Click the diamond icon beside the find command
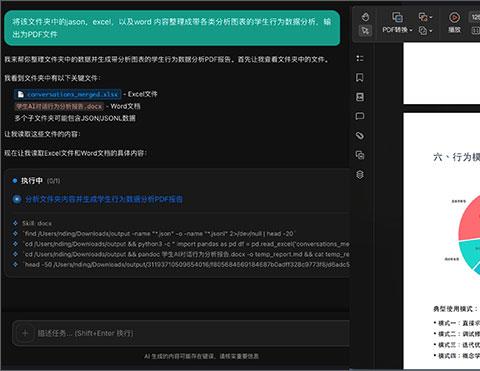Image resolution: width=480 pixels, height=371 pixels. pos(15,233)
